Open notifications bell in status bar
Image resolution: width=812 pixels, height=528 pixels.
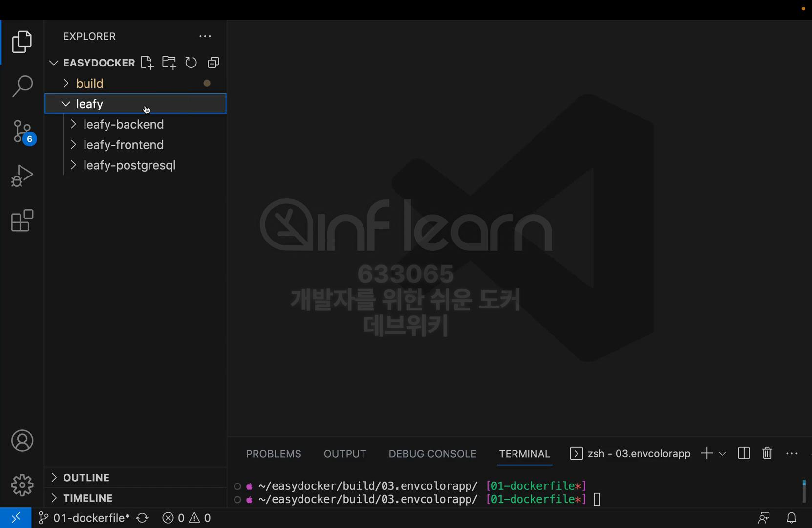[791, 518]
